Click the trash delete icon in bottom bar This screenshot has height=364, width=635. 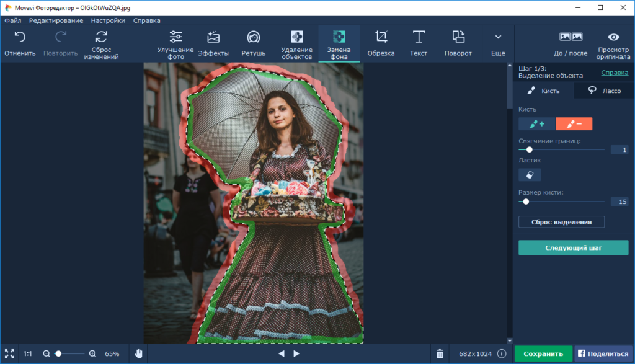440,353
